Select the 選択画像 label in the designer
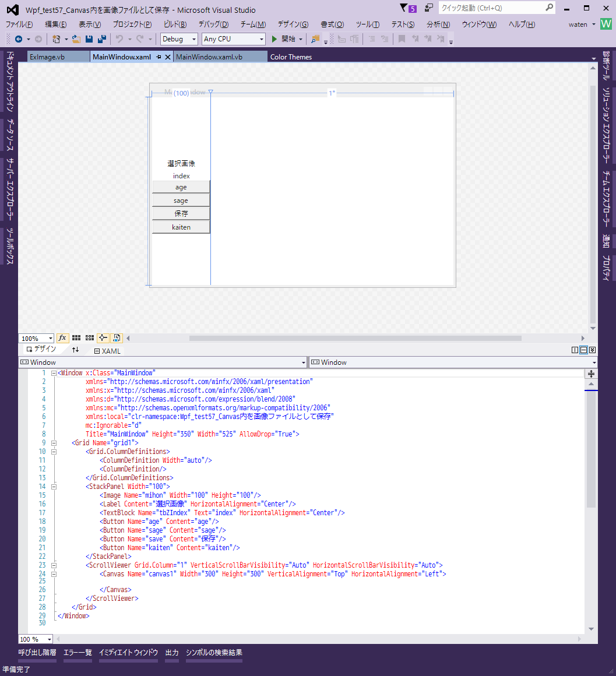 point(181,163)
